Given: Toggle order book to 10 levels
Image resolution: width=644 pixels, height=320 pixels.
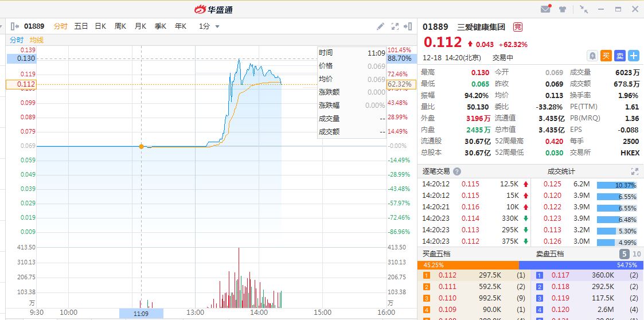Looking at the screenshot, I should [637, 254].
